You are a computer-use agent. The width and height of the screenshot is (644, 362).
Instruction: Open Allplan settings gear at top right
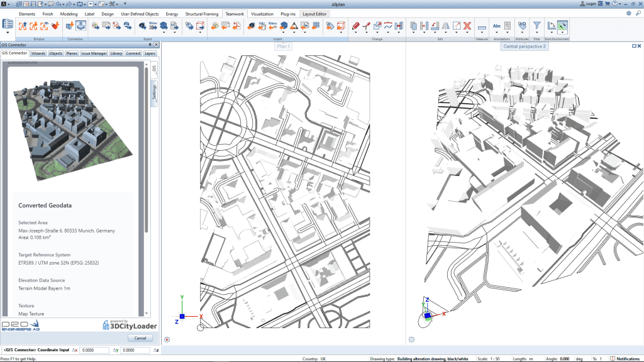pos(628,13)
